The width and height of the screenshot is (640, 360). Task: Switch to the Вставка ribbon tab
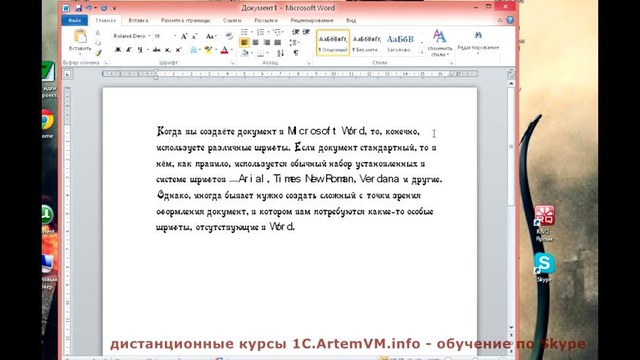point(138,20)
